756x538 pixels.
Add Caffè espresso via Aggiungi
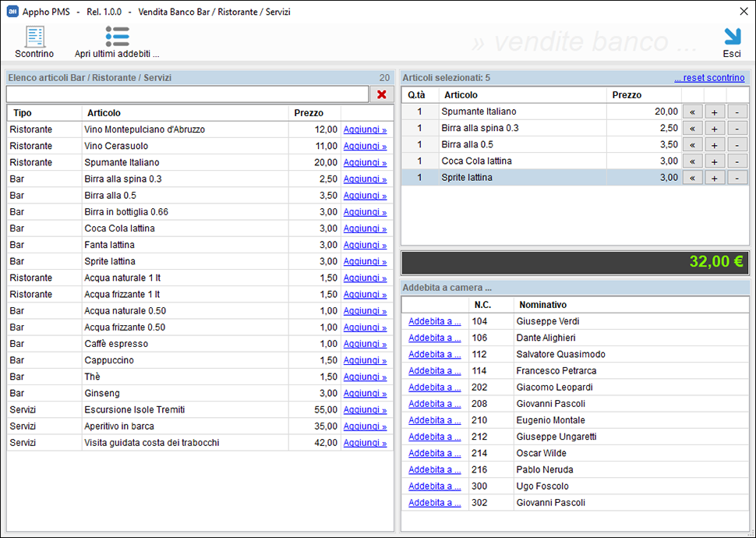click(365, 344)
